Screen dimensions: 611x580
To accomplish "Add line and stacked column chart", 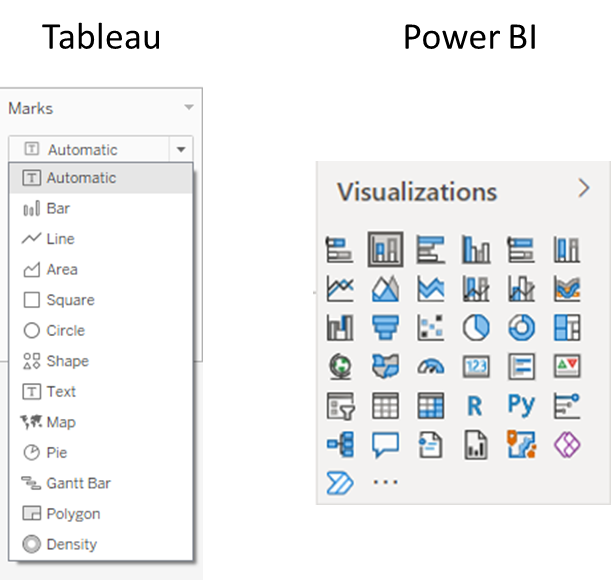I will 476,288.
